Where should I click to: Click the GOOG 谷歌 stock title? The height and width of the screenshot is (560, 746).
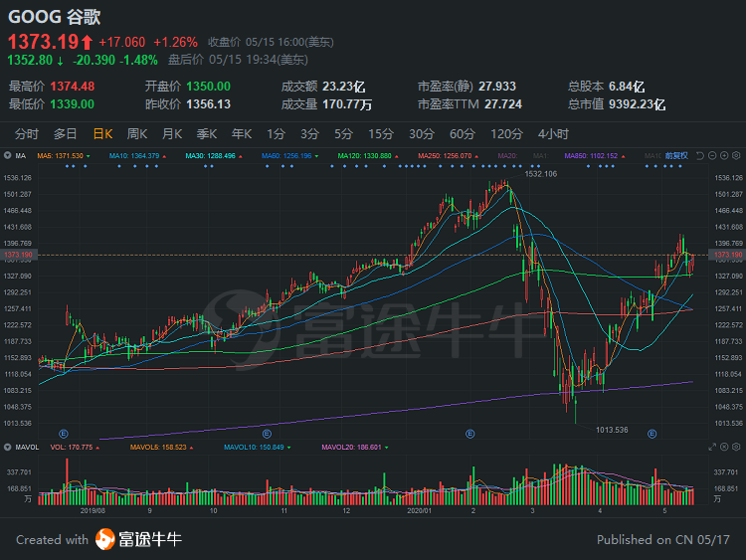55,17
